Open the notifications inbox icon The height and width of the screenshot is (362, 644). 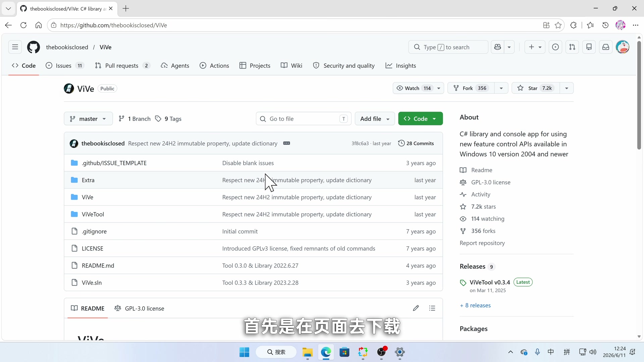pyautogui.click(x=606, y=47)
